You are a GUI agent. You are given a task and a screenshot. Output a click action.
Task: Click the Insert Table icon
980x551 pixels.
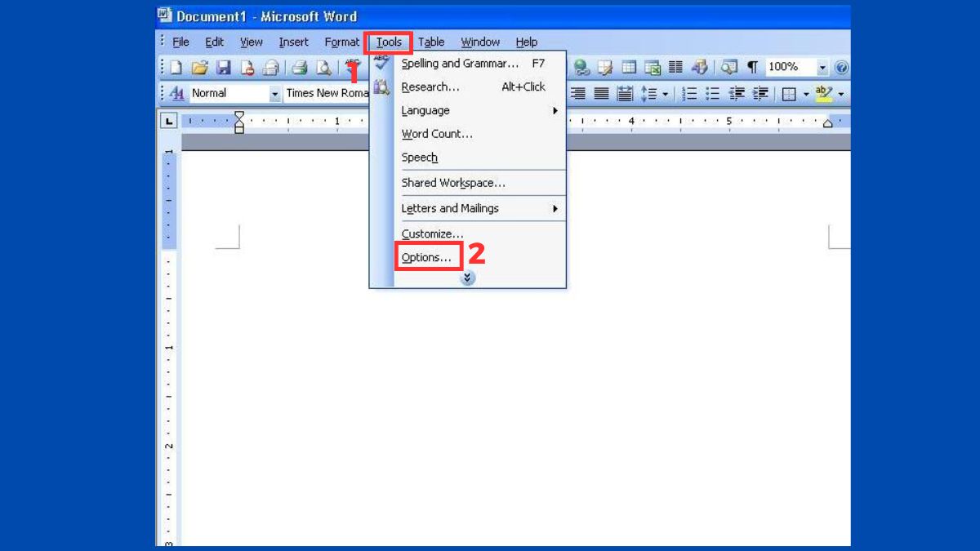(629, 67)
